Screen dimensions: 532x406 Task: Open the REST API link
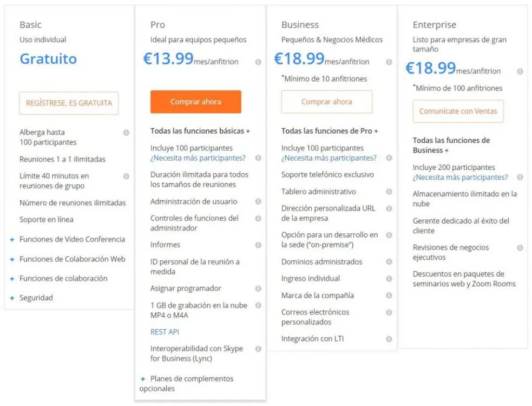click(165, 332)
